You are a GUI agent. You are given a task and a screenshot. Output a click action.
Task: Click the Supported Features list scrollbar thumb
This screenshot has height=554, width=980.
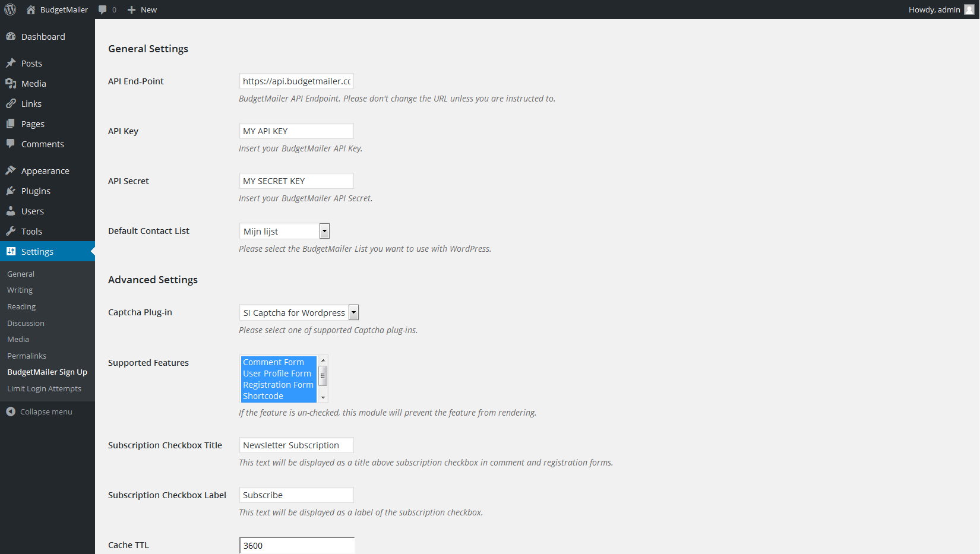pyautogui.click(x=323, y=375)
